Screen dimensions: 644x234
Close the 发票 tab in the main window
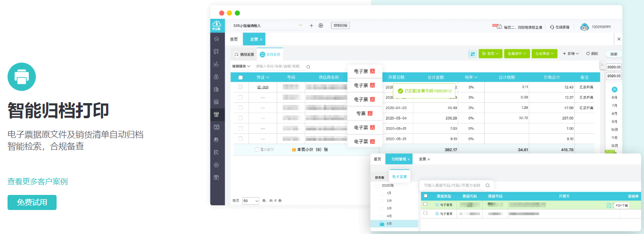(x=261, y=40)
